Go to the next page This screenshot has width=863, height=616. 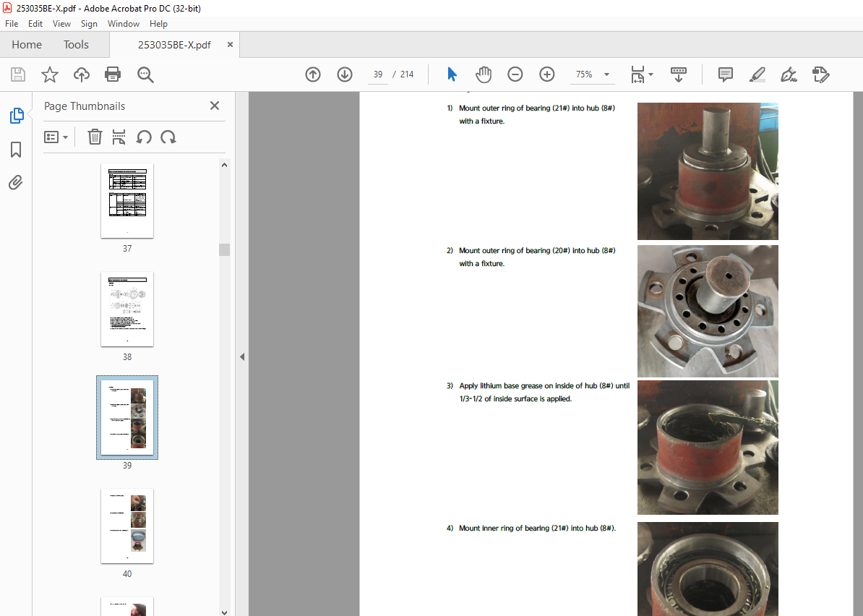point(345,74)
